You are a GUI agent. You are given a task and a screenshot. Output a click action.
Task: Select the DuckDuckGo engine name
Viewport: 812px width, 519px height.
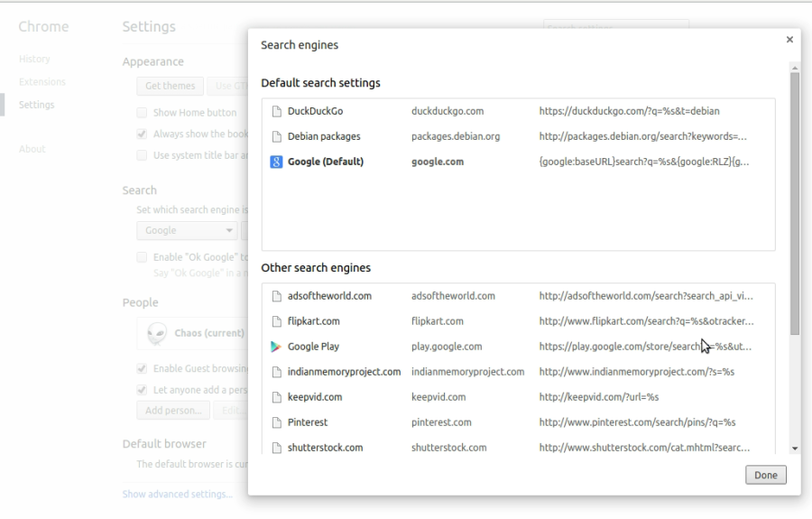pos(316,111)
